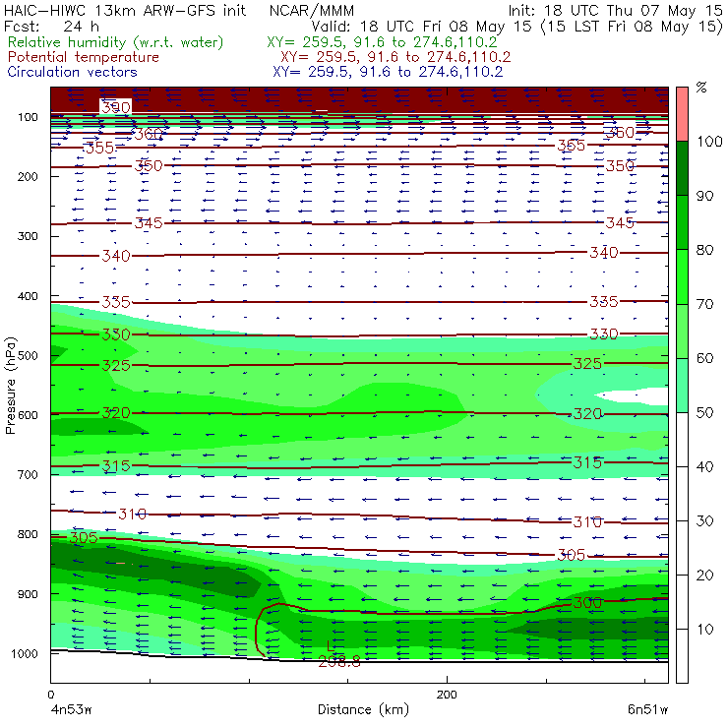Click the '100' pressure axis tick label
This screenshot has height=728, width=728.
tap(28, 117)
